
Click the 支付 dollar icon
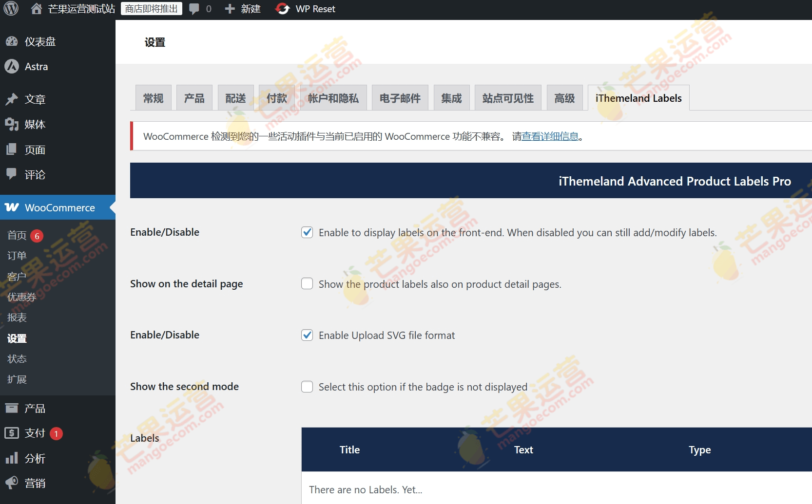[x=12, y=433]
